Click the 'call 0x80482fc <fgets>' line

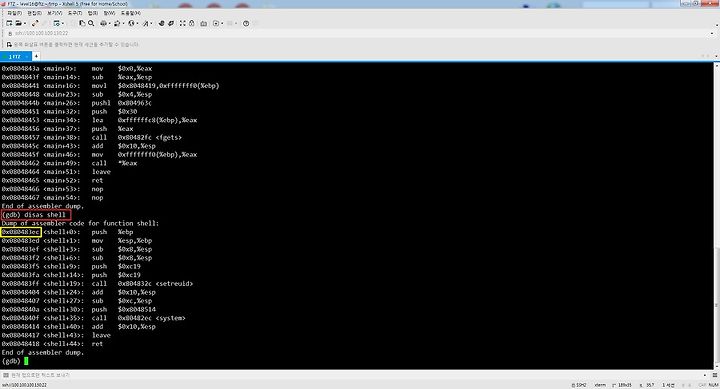(x=92, y=137)
